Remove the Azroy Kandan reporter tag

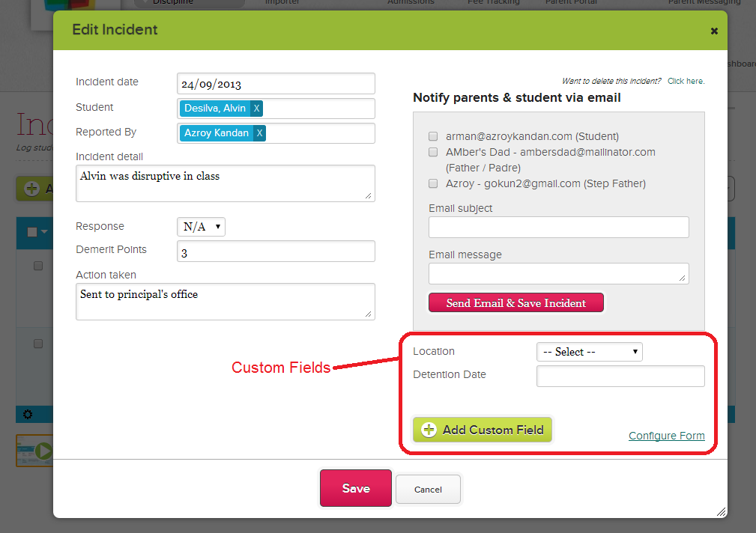(259, 133)
